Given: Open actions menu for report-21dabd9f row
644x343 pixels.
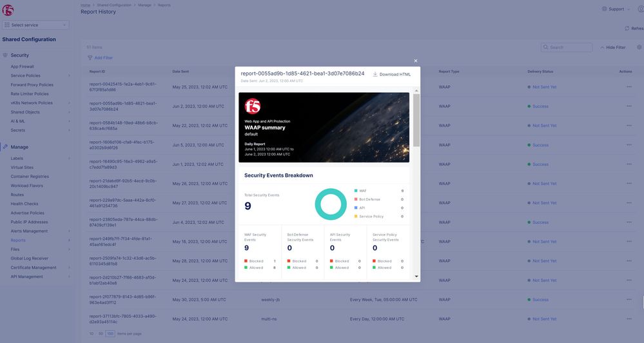Looking at the screenshot, I should click(629, 184).
